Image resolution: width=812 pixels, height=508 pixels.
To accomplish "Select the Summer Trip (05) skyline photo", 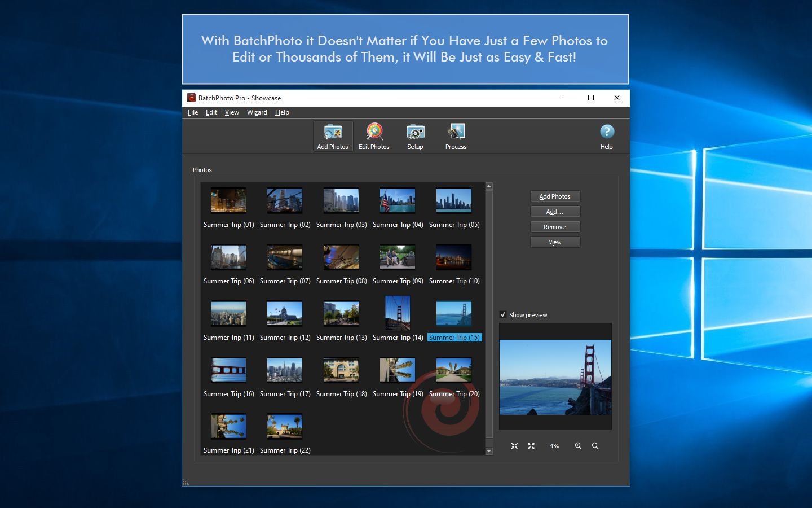I will pos(454,200).
